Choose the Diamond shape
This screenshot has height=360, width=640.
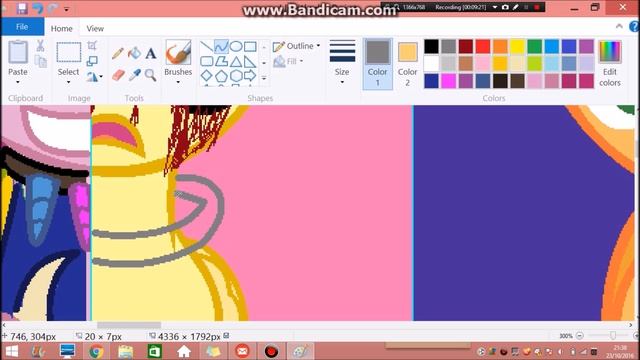point(207,76)
